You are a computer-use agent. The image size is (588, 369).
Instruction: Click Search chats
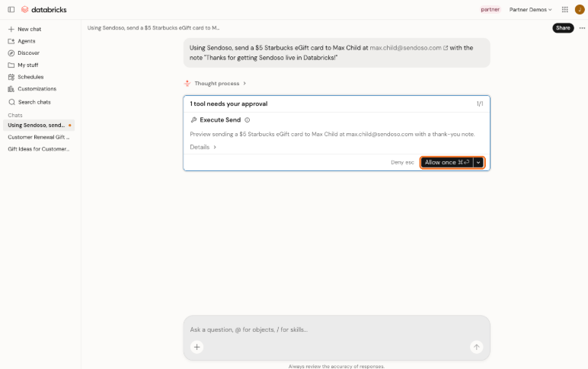click(30, 102)
